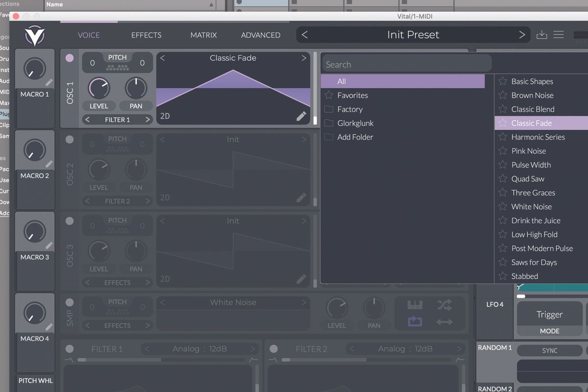Open the Analog 12dB filter type dropdown

[200, 349]
